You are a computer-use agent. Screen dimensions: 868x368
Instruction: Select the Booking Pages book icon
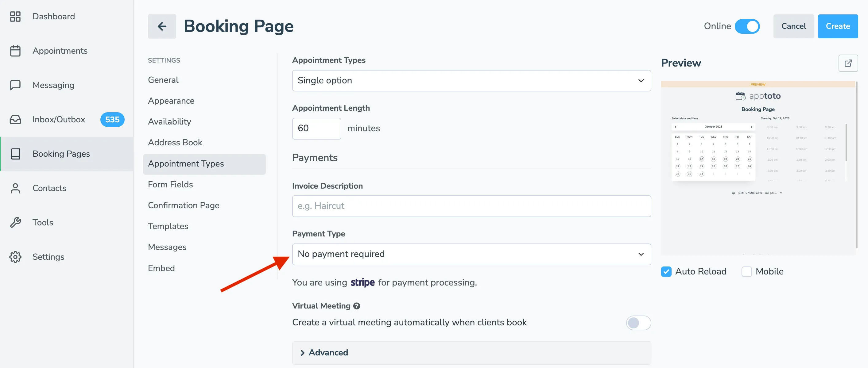(15, 154)
